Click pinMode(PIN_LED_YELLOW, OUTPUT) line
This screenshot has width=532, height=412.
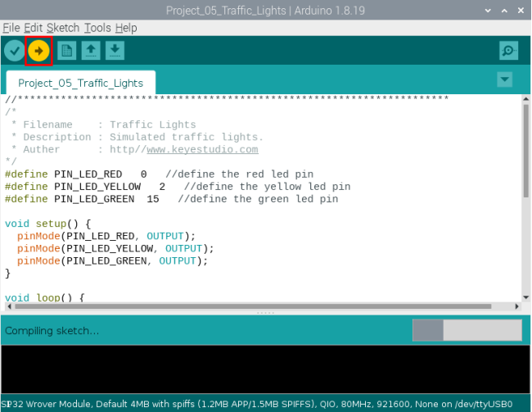115,248
